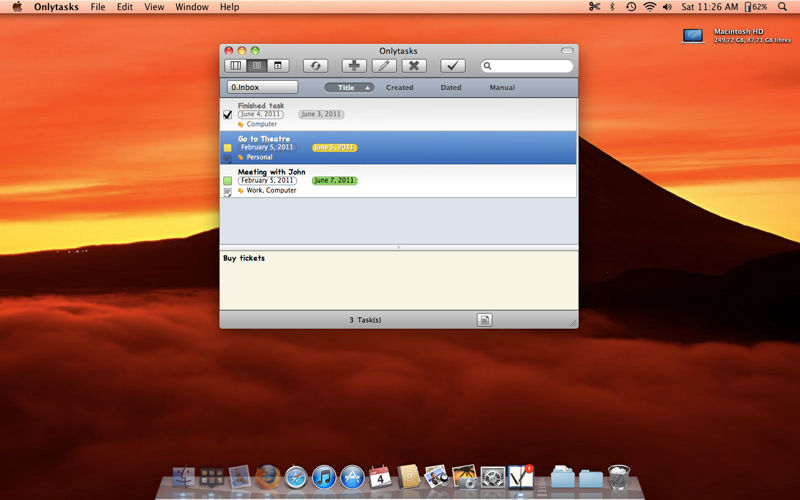The width and height of the screenshot is (800, 500).
Task: Click the note page icon in the status bar
Action: [484, 320]
